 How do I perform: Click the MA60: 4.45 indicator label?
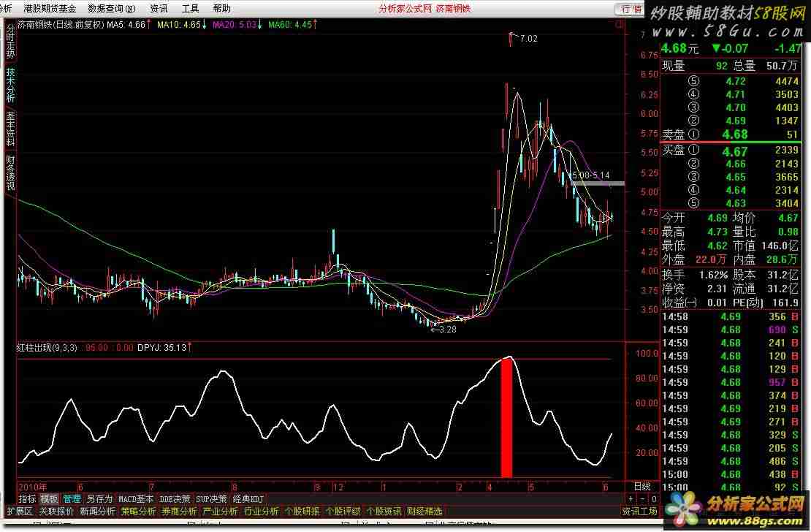click(x=293, y=24)
